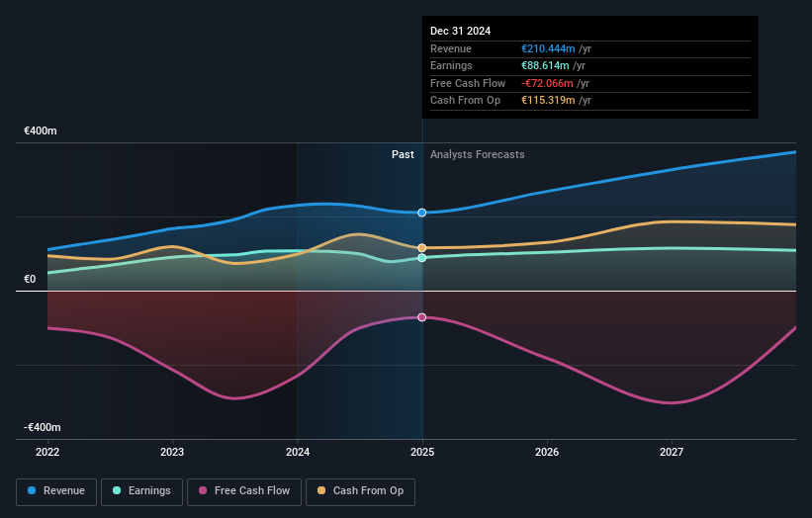Click the €400m y-axis label
This screenshot has width=812, height=518.
[x=41, y=130]
